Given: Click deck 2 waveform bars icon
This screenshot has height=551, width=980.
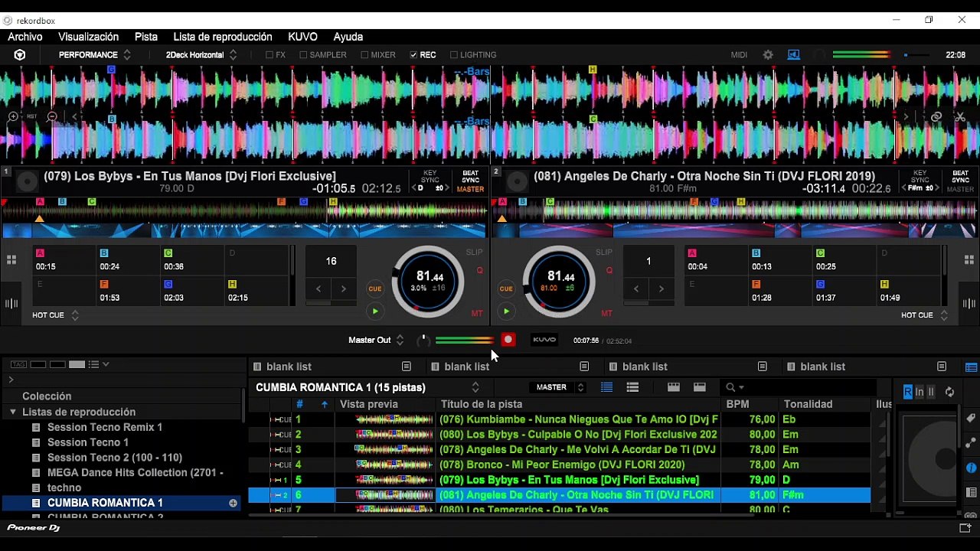Looking at the screenshot, I should click(x=969, y=304).
